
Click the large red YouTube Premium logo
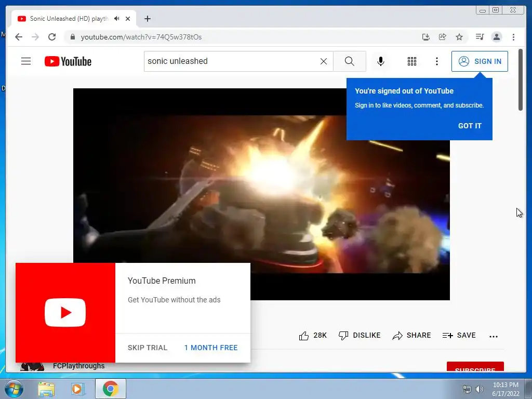click(65, 312)
